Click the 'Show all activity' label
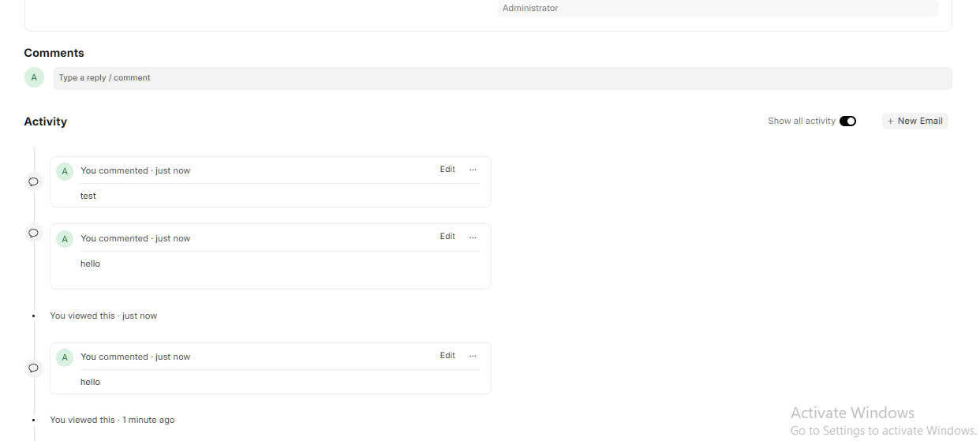 coord(802,121)
